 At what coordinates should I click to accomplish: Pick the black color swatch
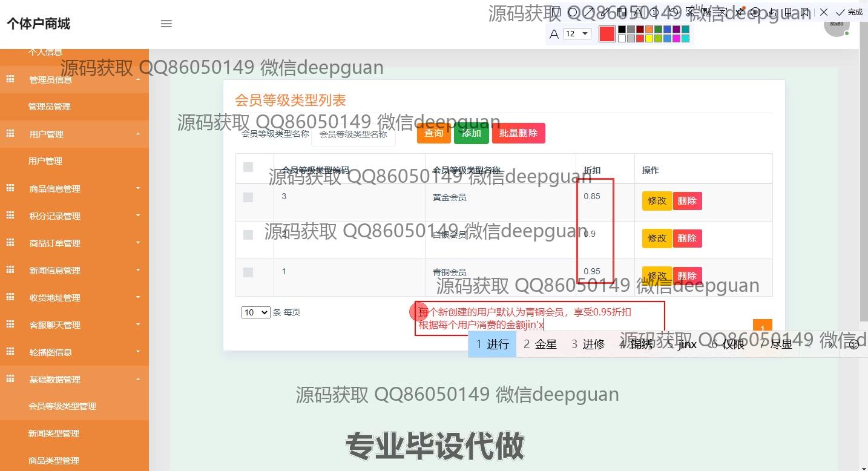click(622, 29)
